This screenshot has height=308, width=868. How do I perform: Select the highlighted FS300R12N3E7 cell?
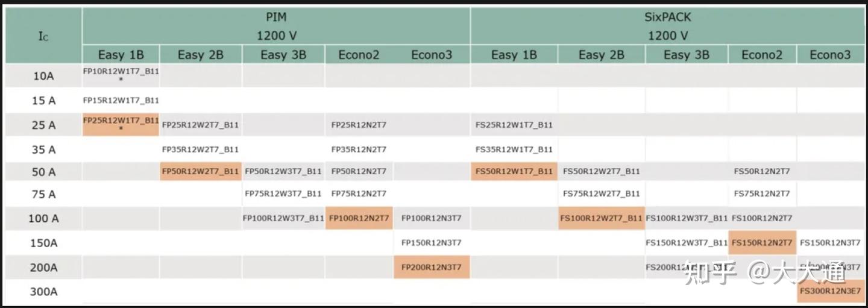[x=830, y=292]
